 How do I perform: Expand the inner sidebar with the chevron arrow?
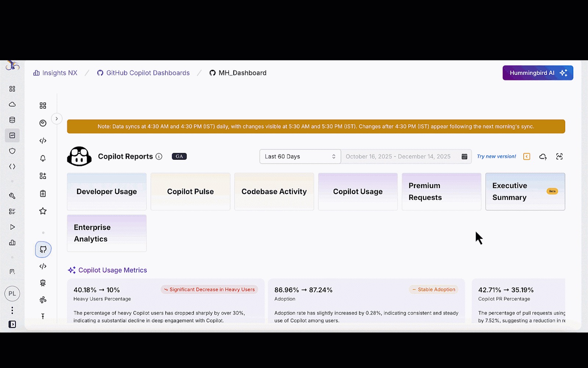click(57, 118)
